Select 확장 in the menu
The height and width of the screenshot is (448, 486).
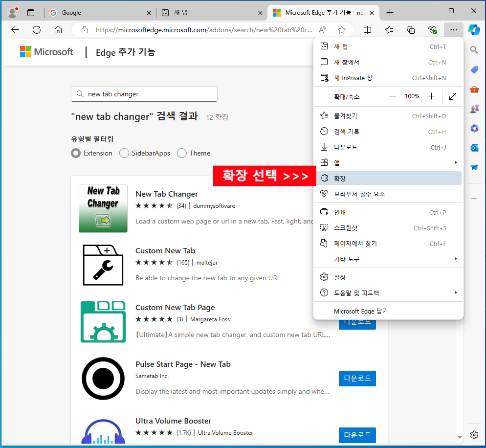389,178
